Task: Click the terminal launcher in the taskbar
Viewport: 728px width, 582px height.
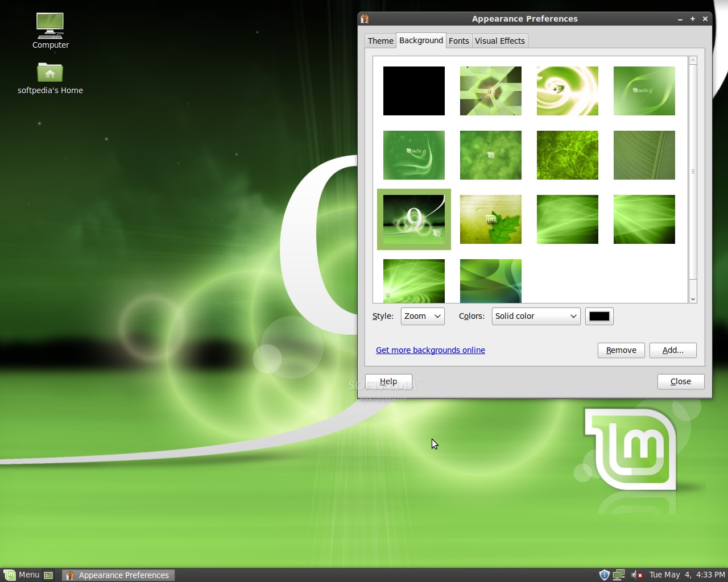Action: point(49,575)
